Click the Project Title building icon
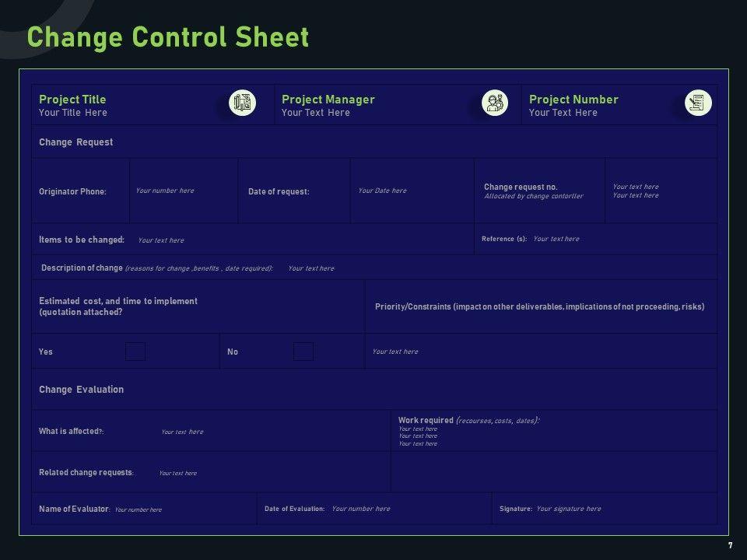 [x=242, y=103]
